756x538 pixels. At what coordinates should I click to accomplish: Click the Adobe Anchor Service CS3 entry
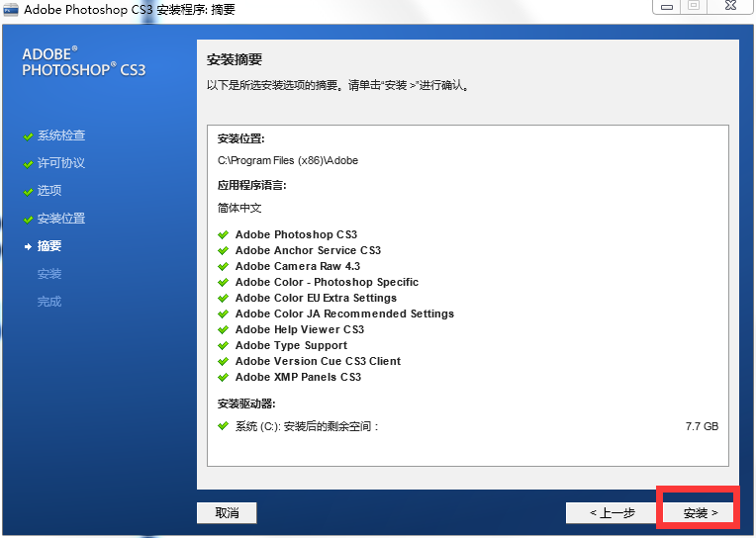click(308, 250)
